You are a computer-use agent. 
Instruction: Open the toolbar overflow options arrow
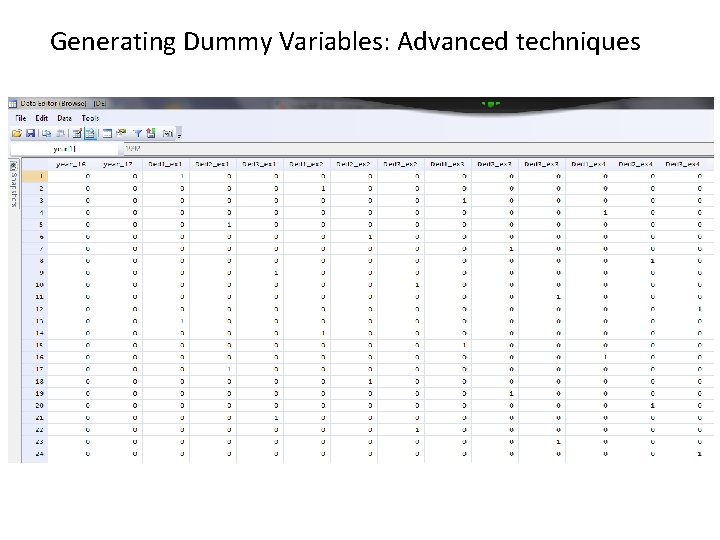179,134
